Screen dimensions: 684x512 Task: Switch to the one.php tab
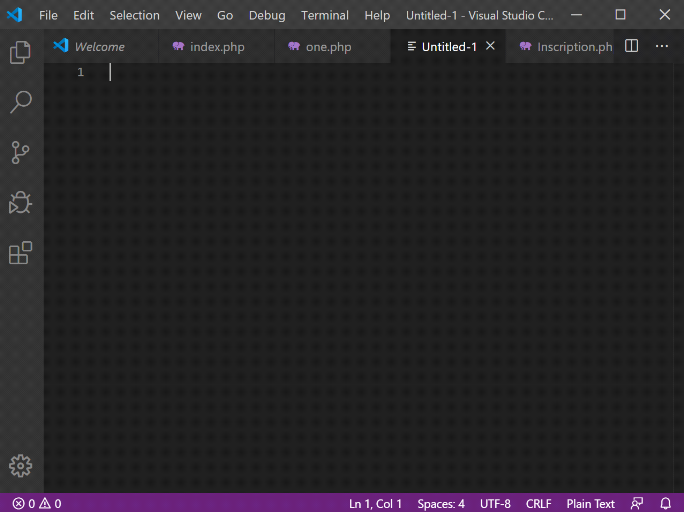click(328, 47)
